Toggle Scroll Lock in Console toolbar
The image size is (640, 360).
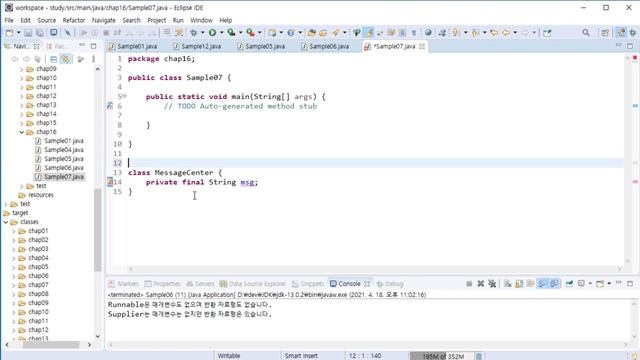tap(519, 284)
